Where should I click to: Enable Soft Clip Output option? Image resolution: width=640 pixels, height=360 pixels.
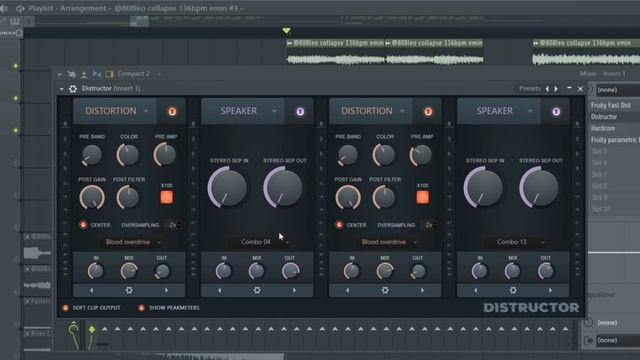point(65,308)
